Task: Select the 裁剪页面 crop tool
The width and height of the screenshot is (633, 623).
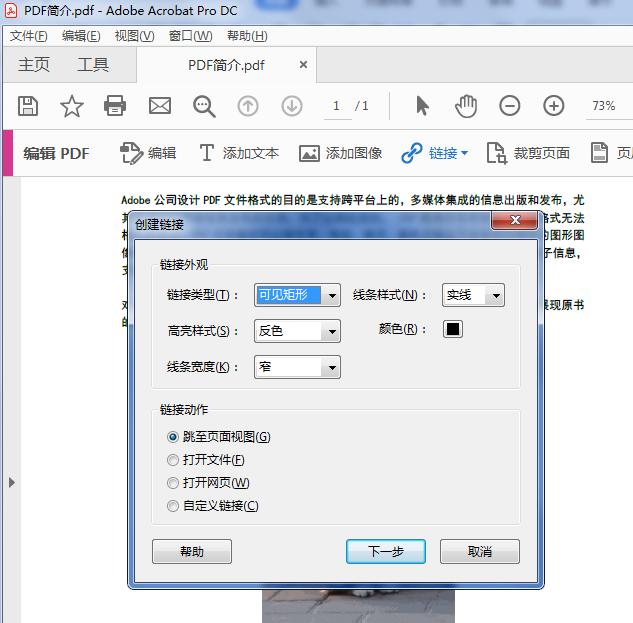Action: (x=528, y=153)
